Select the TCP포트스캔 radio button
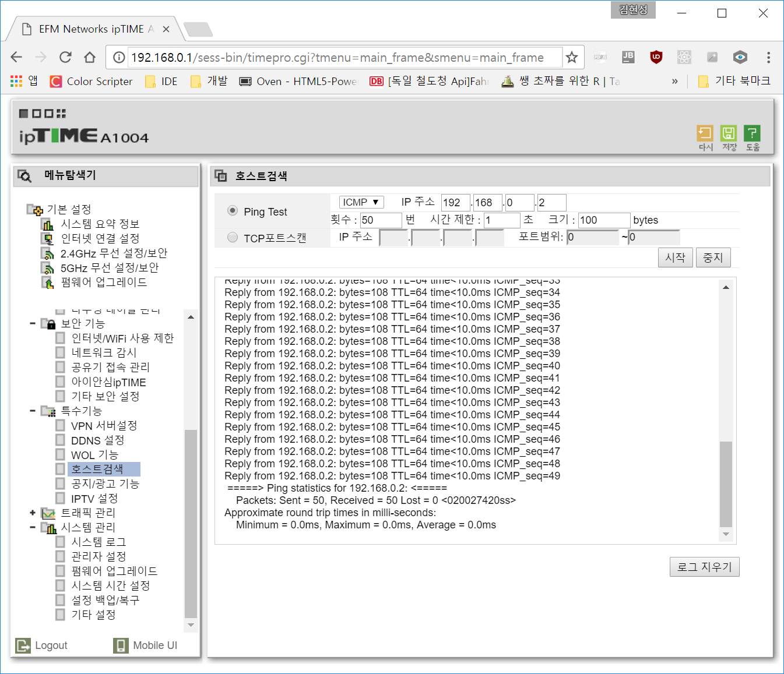Image resolution: width=784 pixels, height=674 pixels. [233, 237]
